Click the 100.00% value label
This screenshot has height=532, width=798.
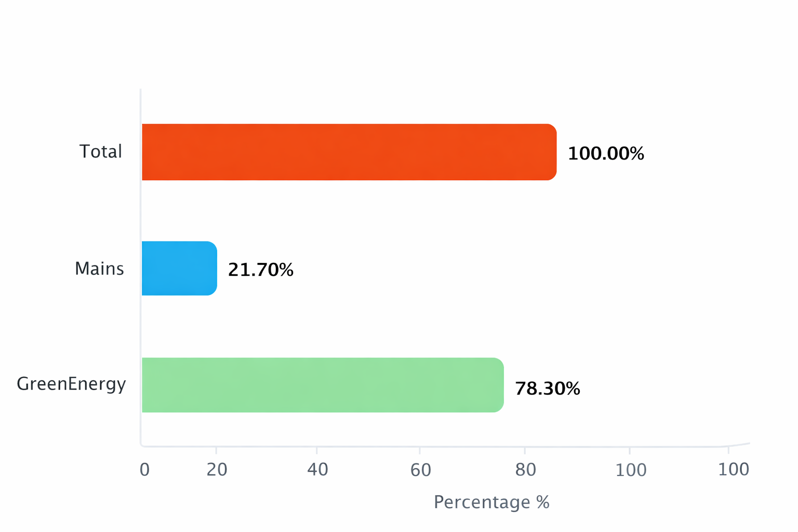tap(606, 154)
